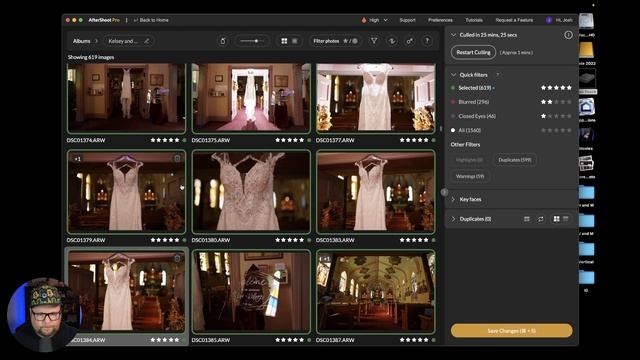This screenshot has height=360, width=640.
Task: Click star rating under DSC01385.ARW
Action: pos(289,340)
